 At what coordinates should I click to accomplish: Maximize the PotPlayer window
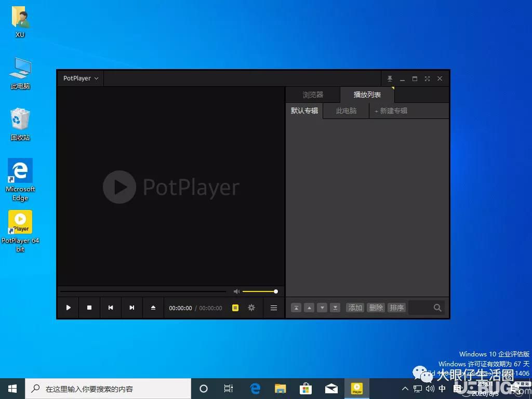[415, 79]
